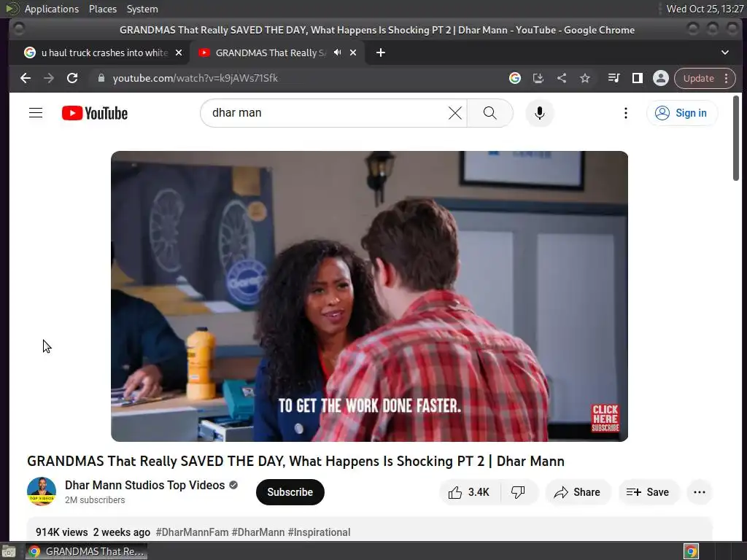This screenshot has width=747, height=560.
Task: Open the System menu
Action: coord(142,9)
